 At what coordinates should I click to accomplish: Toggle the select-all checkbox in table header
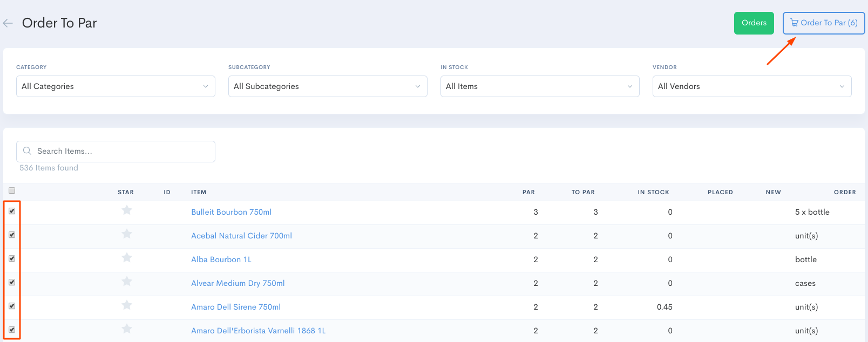12,190
